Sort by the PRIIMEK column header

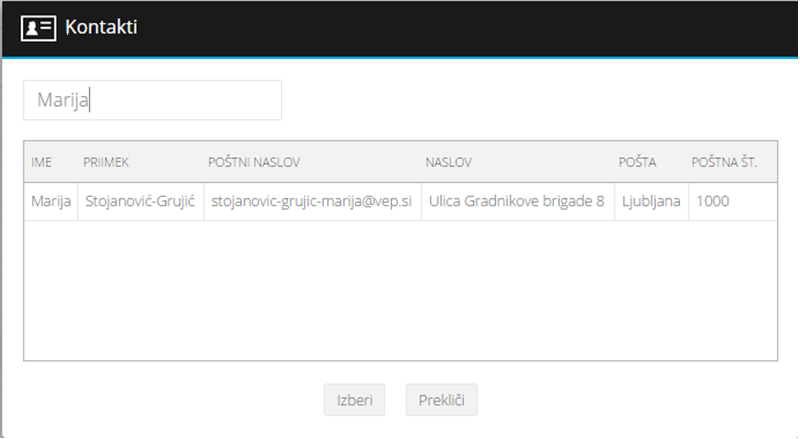[x=106, y=162]
